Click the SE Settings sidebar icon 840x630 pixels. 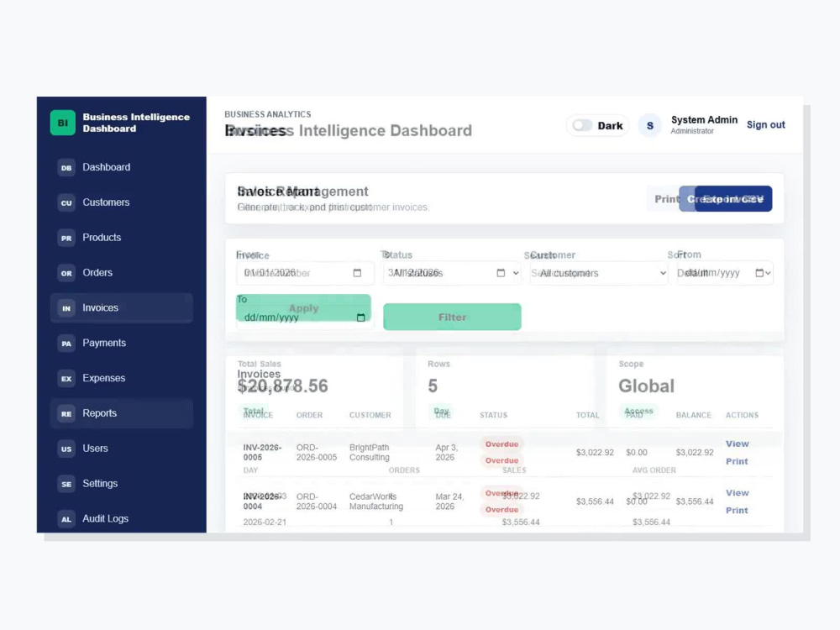[66, 484]
